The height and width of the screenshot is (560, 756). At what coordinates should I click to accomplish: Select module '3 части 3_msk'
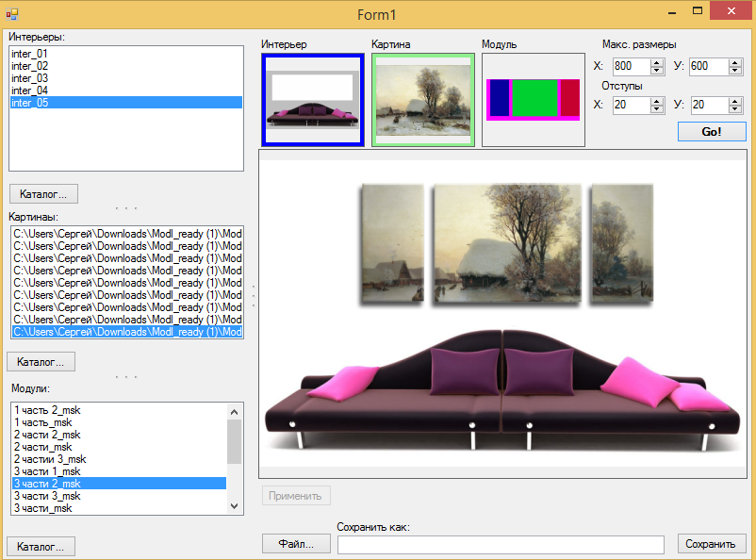119,496
